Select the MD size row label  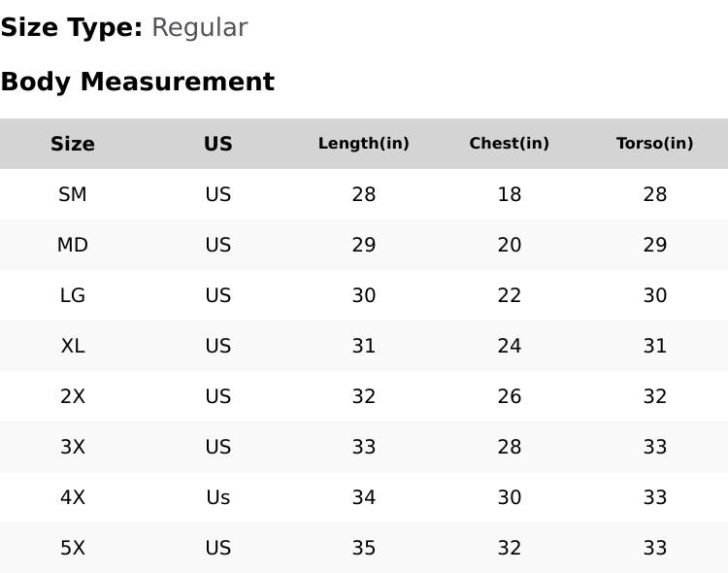click(x=73, y=245)
